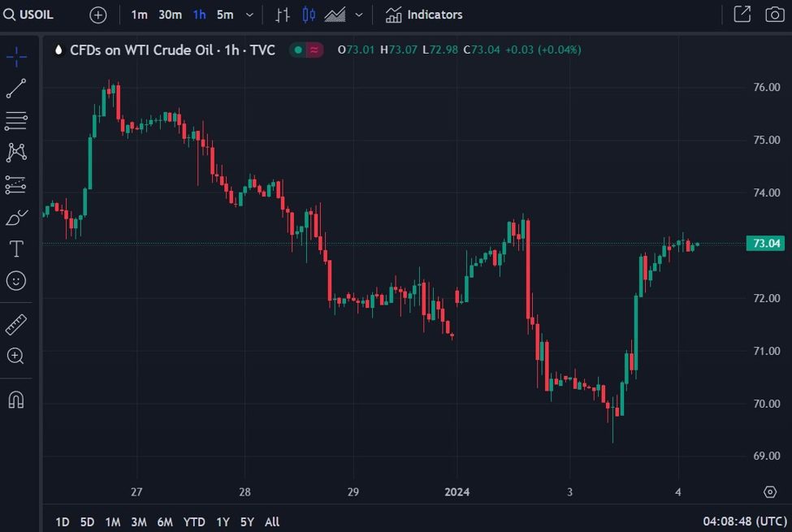Open chart settings gear near price axis
792x532 pixels.
[770, 491]
